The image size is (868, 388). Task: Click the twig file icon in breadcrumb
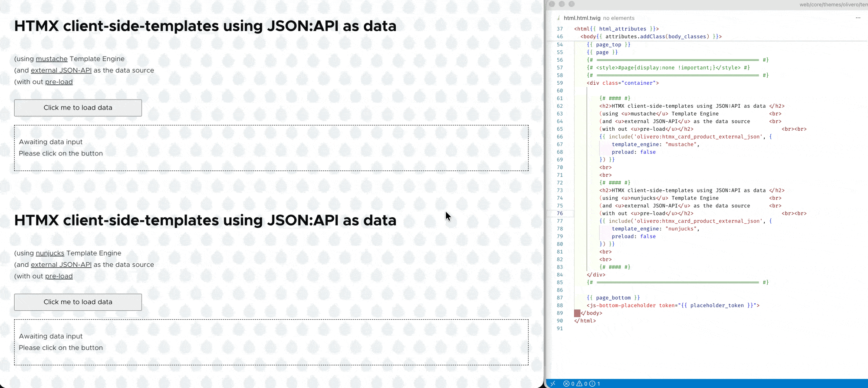click(x=559, y=18)
